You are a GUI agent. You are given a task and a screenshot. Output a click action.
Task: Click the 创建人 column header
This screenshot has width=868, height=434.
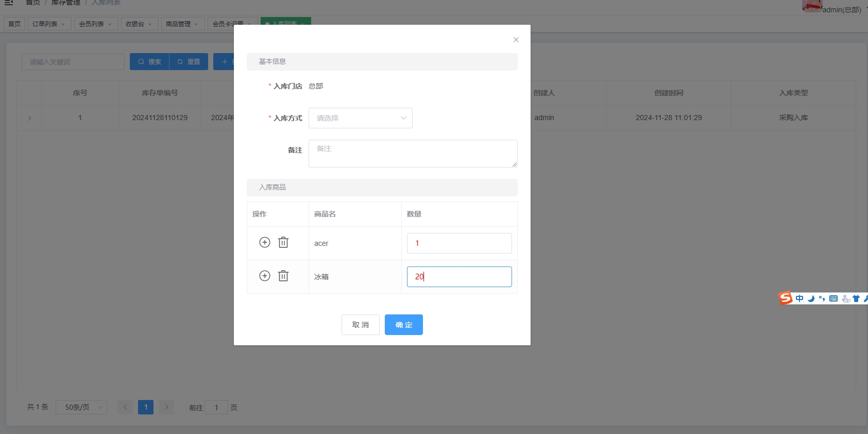coord(544,93)
